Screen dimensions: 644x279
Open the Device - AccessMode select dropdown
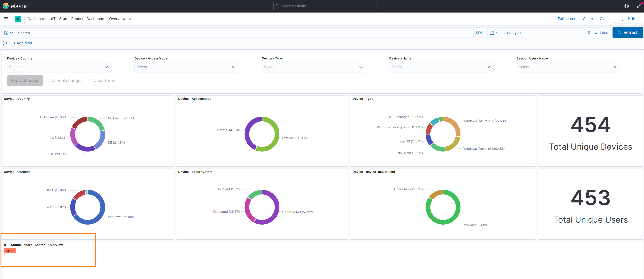point(186,67)
